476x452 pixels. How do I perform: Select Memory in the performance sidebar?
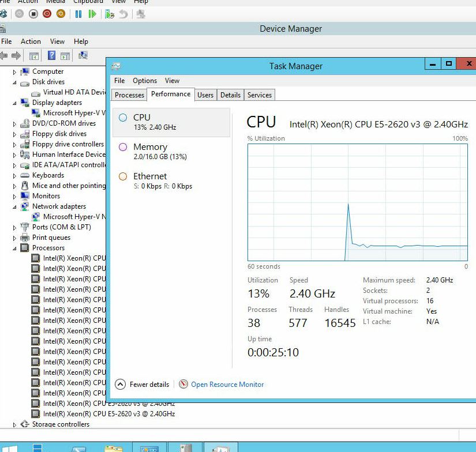pyautogui.click(x=171, y=152)
